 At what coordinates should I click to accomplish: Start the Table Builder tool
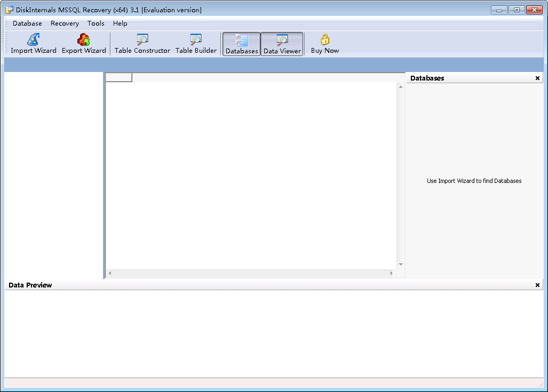click(x=196, y=44)
